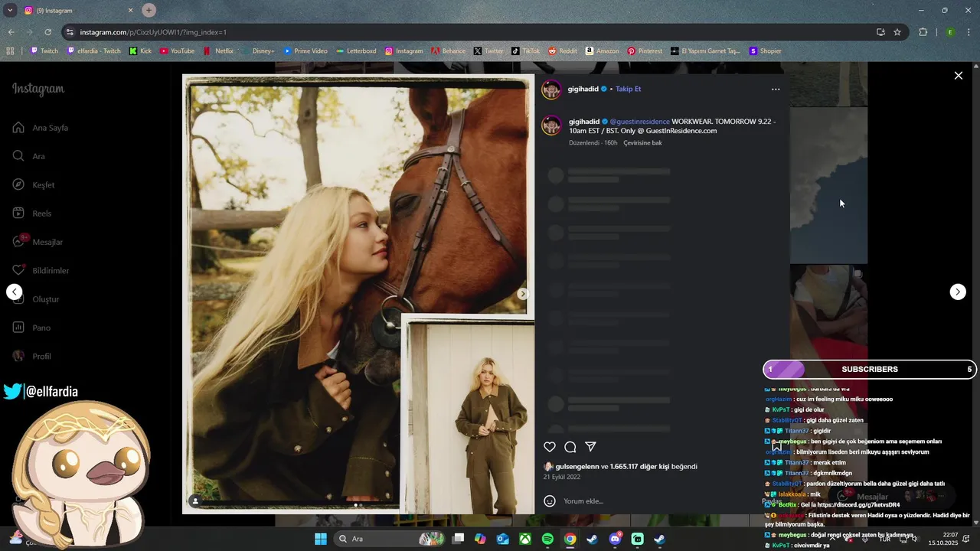This screenshot has width=980, height=551.
Task: Open the Shopier bookmark
Action: tap(765, 51)
